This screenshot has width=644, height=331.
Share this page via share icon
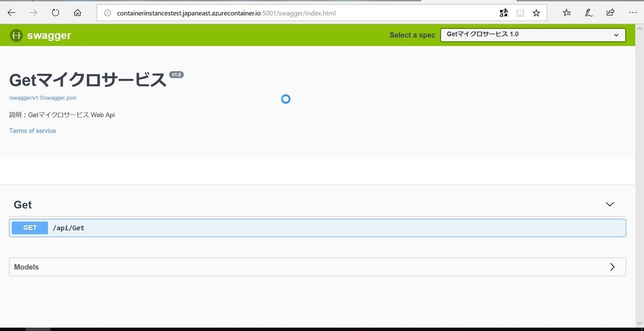click(x=610, y=13)
